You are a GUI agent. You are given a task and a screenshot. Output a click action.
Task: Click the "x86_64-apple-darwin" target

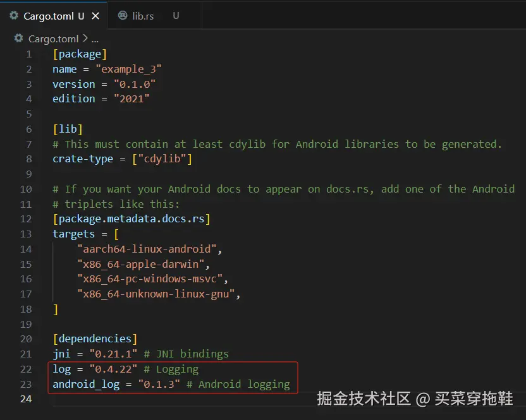[140, 264]
